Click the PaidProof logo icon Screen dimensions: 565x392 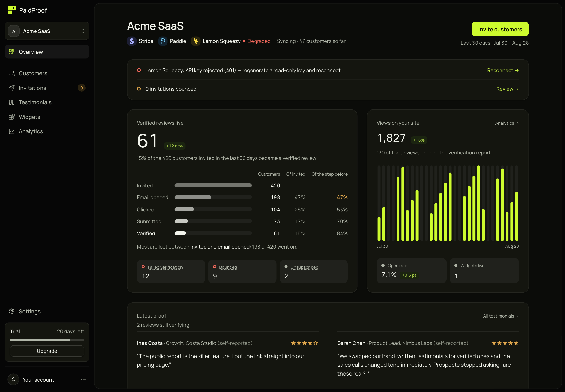12,10
